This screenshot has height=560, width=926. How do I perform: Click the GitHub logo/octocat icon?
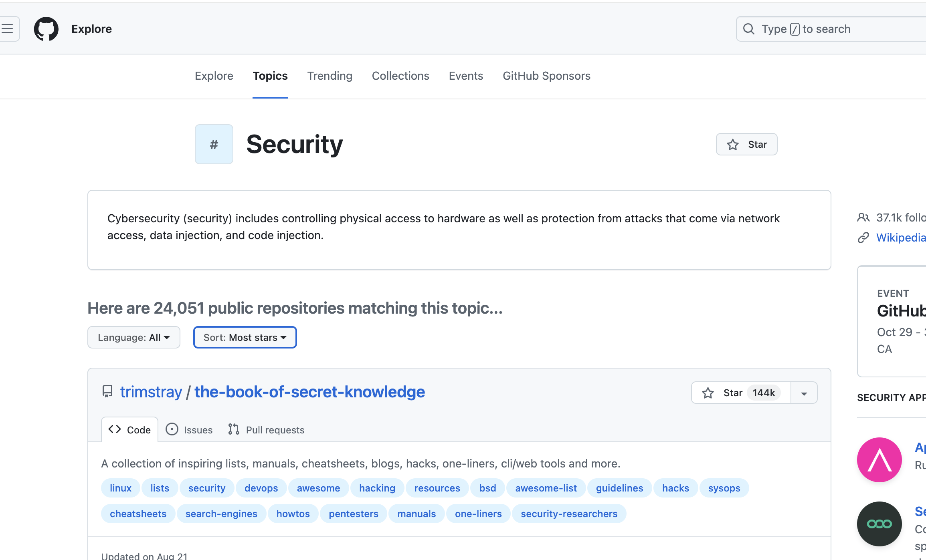pyautogui.click(x=46, y=28)
